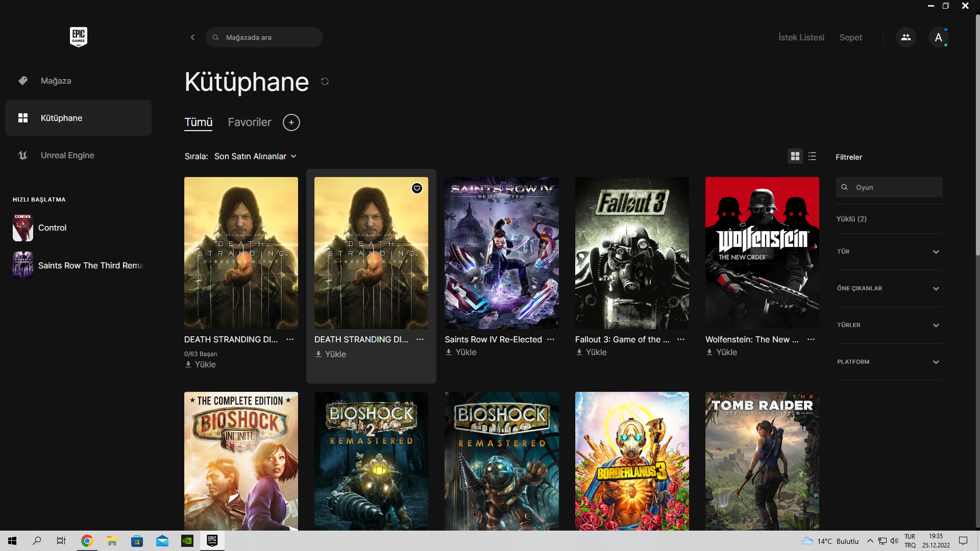This screenshot has height=551, width=980.
Task: Open the İstek Listesi link
Action: point(801,37)
